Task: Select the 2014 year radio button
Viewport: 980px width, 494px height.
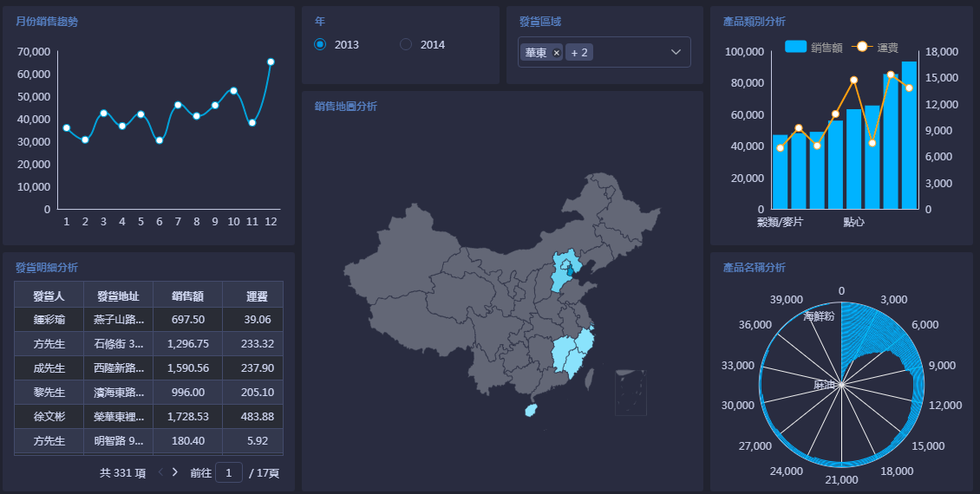Action: (406, 44)
